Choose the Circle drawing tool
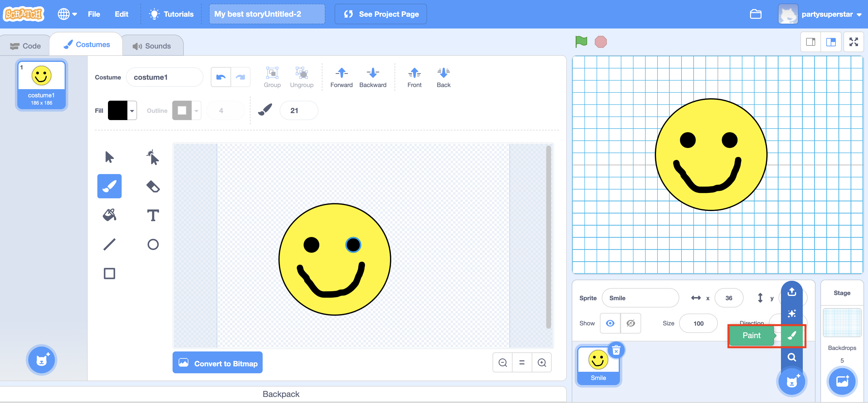 tap(153, 244)
